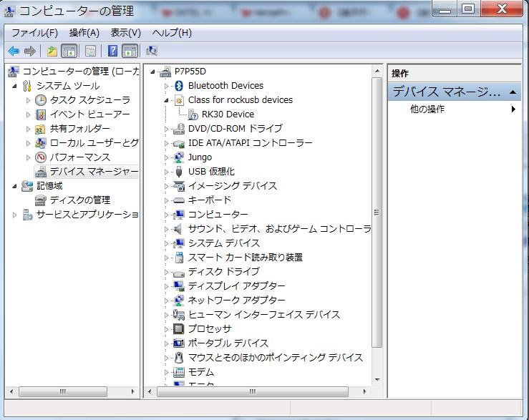Click the RK30 Device icon
This screenshot has height=420, width=529.
pos(193,114)
